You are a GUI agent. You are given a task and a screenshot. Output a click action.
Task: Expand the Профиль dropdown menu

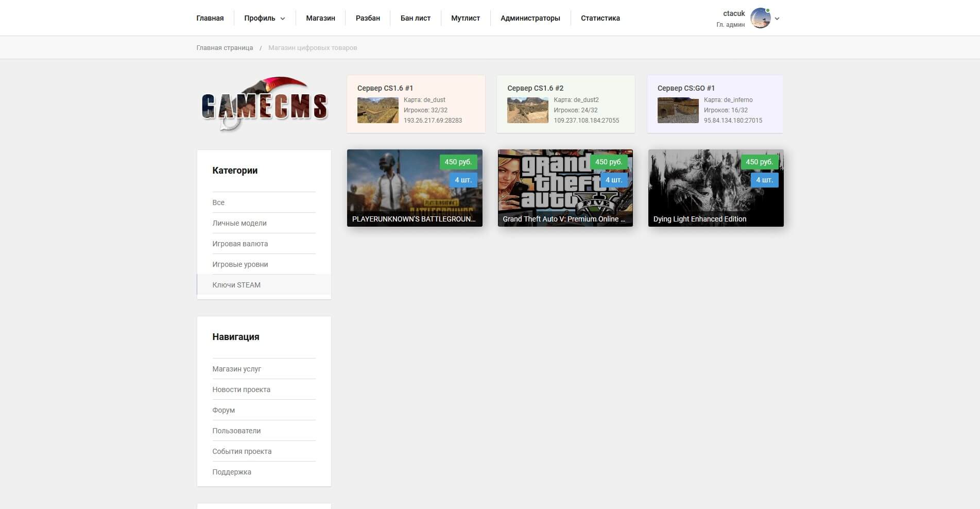264,19
